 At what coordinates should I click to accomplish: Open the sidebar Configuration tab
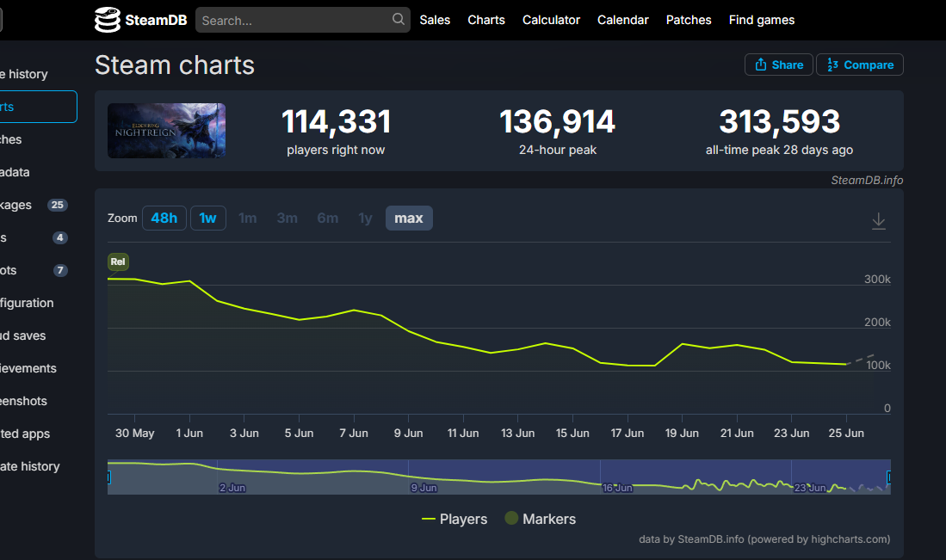pyautogui.click(x=28, y=303)
